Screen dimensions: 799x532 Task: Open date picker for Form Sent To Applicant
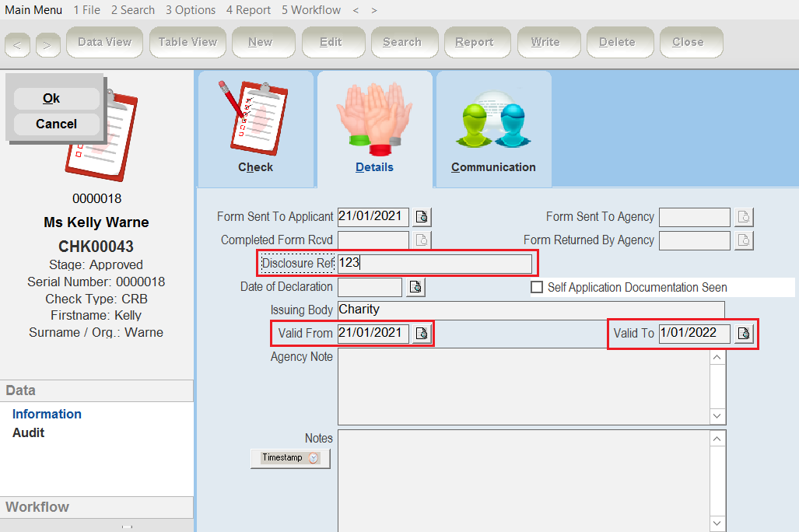(421, 217)
